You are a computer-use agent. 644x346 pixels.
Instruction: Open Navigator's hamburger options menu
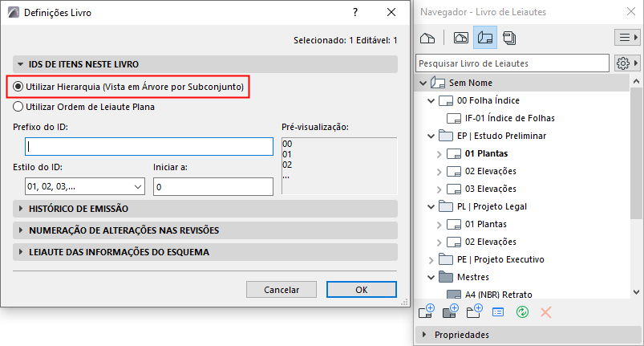point(626,38)
